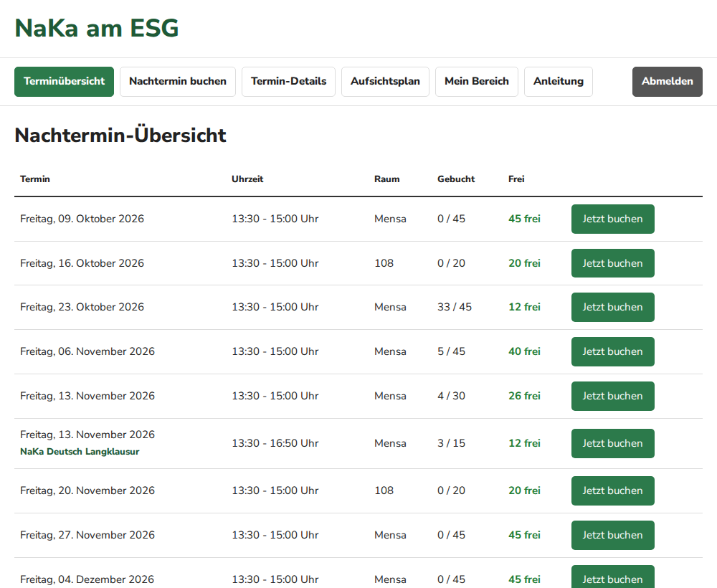717x588 pixels.
Task: Click the Raum column header
Action: [x=387, y=179]
